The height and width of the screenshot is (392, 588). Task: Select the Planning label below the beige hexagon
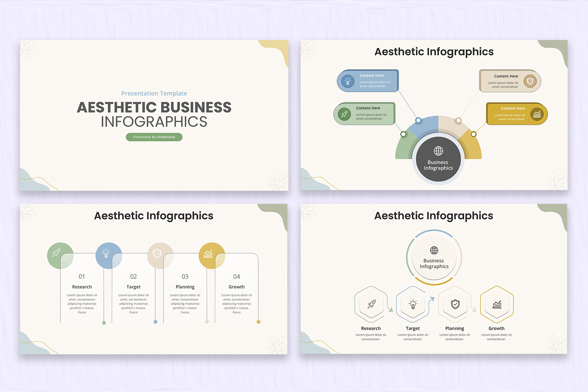coord(455,328)
